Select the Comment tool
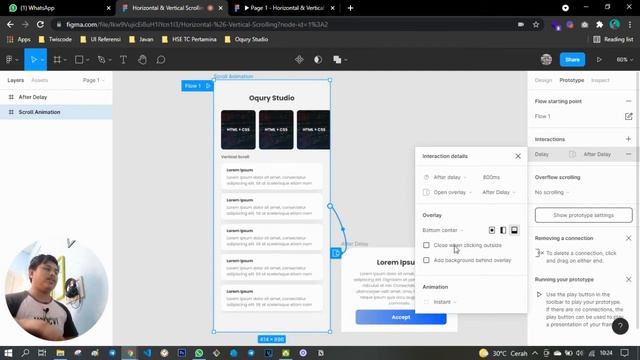The image size is (640, 360). pyautogui.click(x=161, y=60)
